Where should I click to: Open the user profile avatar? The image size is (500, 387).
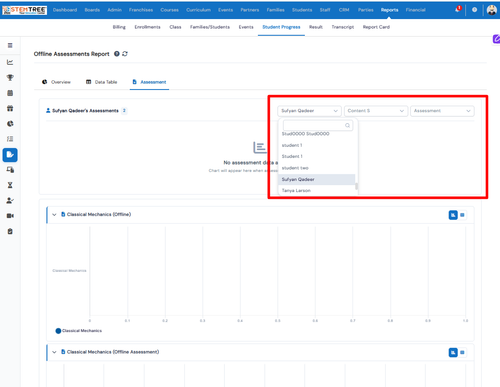(x=492, y=10)
